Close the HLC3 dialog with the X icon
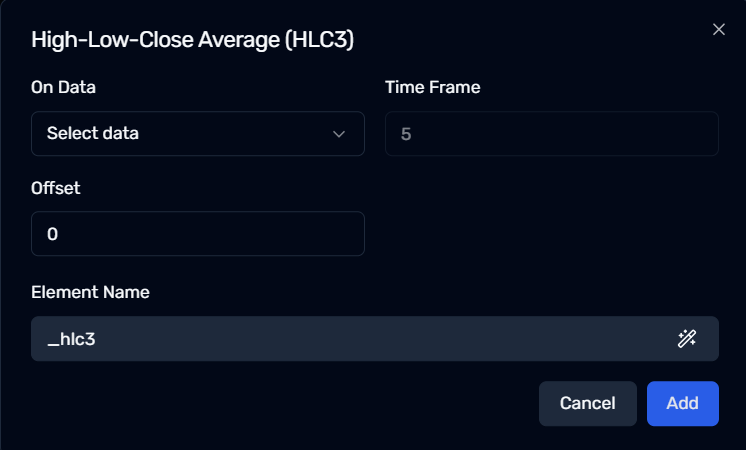Screen dimensions: 746x450 (718, 29)
